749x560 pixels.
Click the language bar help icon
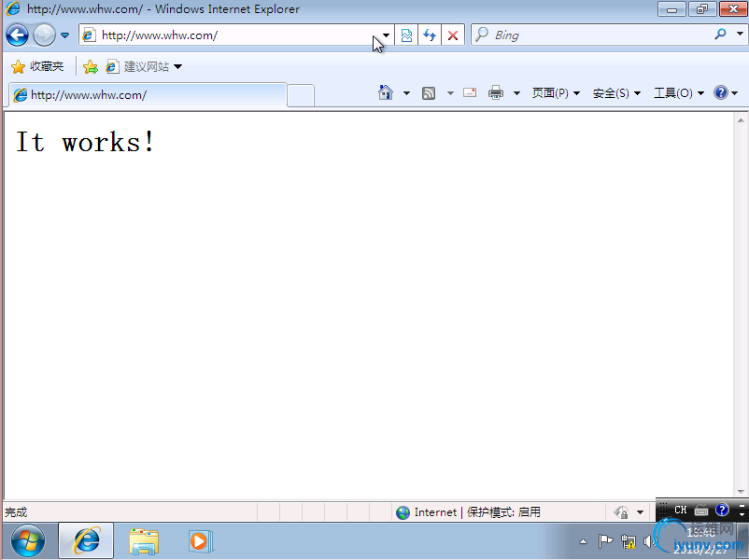click(722, 510)
